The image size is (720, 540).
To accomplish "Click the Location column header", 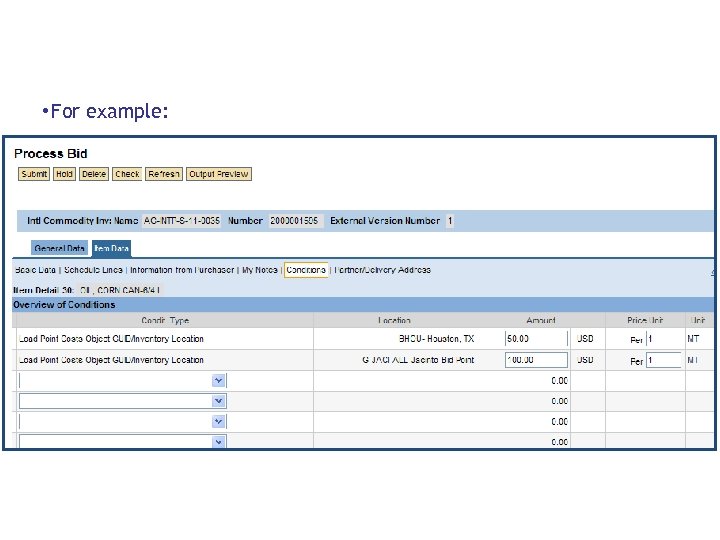I will pos(394,320).
